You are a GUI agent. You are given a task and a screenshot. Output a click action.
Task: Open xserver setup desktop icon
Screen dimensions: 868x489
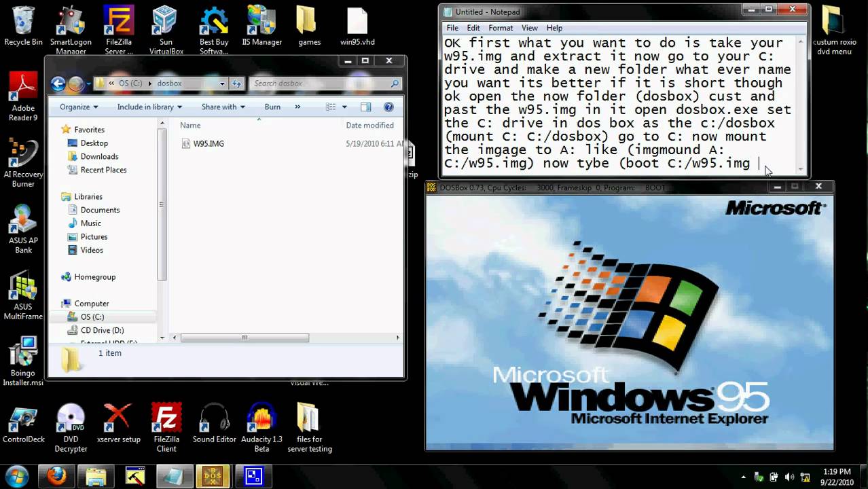[x=119, y=424]
